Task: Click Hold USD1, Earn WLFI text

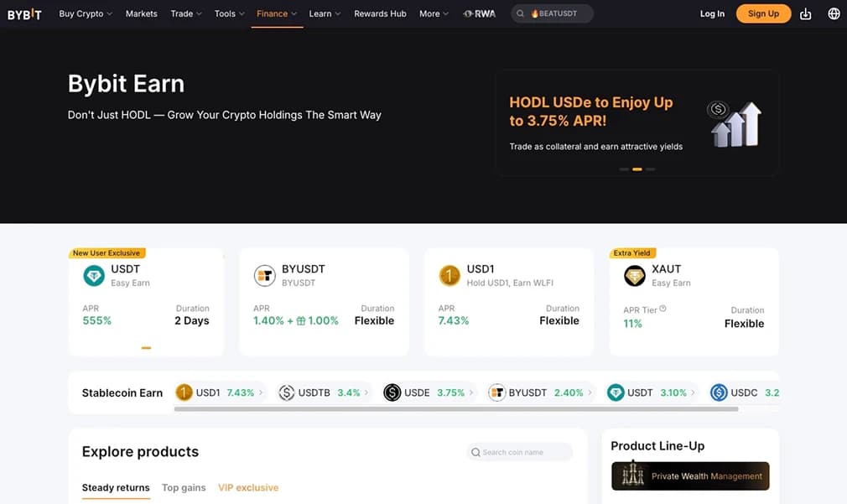Action: coord(510,283)
